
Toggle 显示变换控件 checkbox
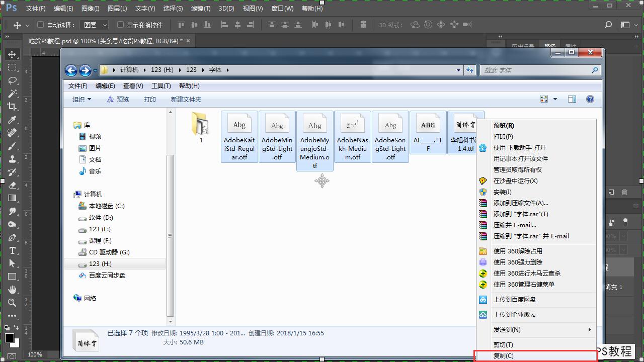coord(120,25)
